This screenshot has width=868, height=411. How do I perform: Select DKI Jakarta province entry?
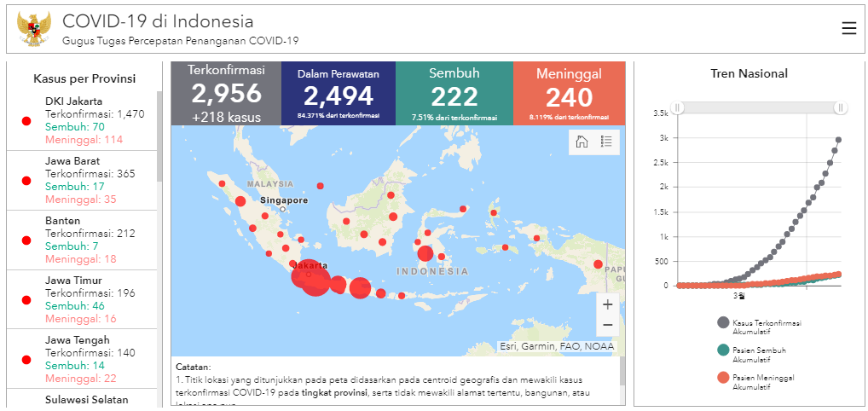click(82, 120)
